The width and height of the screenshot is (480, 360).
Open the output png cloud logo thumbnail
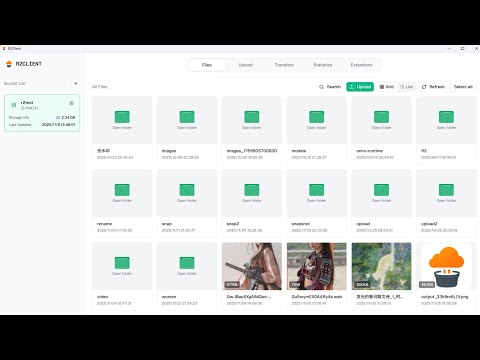click(x=446, y=266)
